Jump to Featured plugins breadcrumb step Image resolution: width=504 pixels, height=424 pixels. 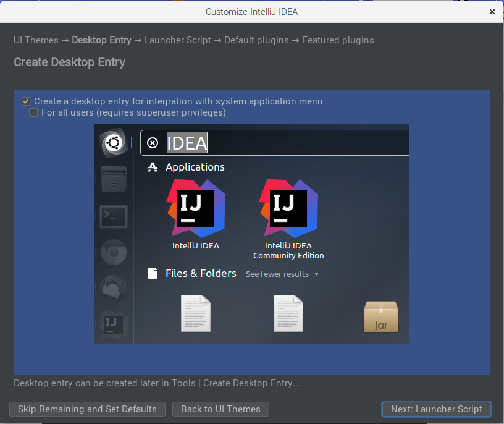(338, 40)
